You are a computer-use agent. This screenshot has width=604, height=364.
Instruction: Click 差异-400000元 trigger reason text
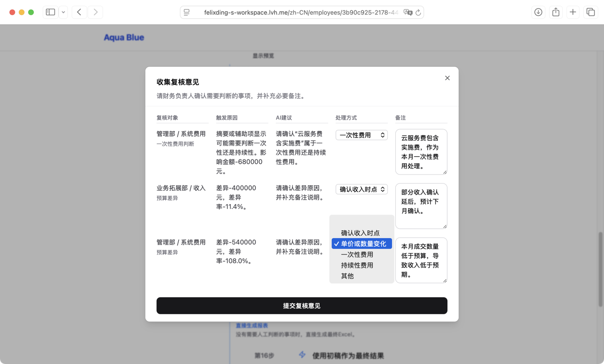(236, 197)
